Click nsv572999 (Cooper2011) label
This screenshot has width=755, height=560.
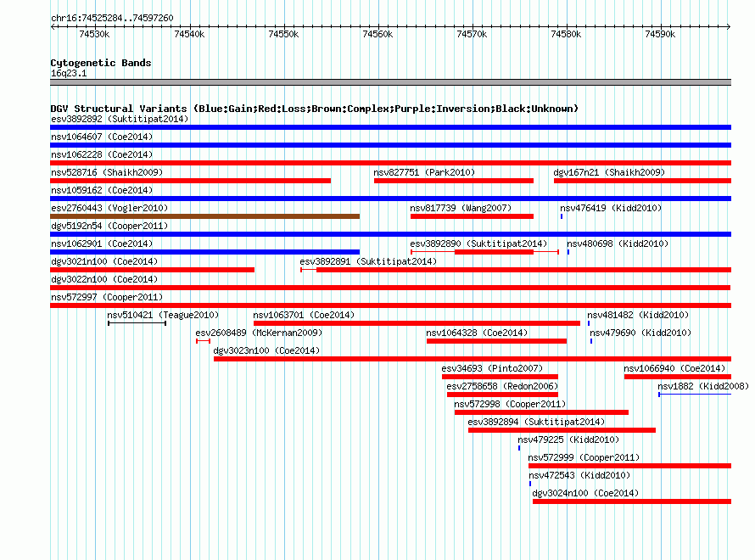[x=584, y=457]
